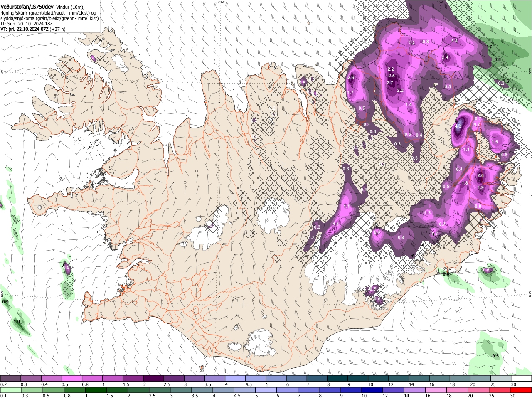Select the light pink 16 swatch in the lower scale
The image size is (532, 399).
tap(436, 390)
